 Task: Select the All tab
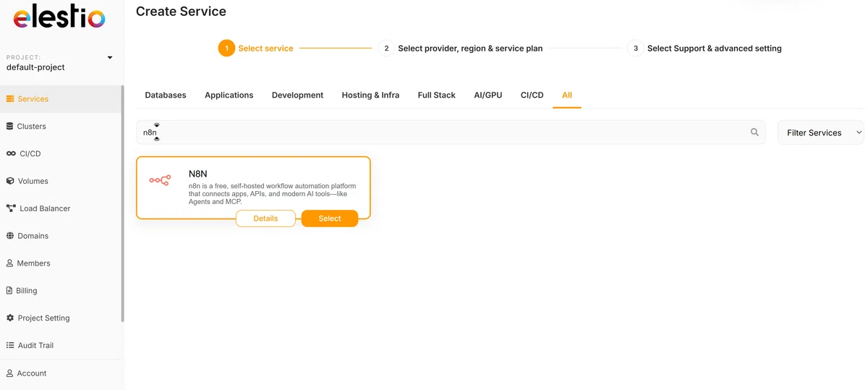567,95
